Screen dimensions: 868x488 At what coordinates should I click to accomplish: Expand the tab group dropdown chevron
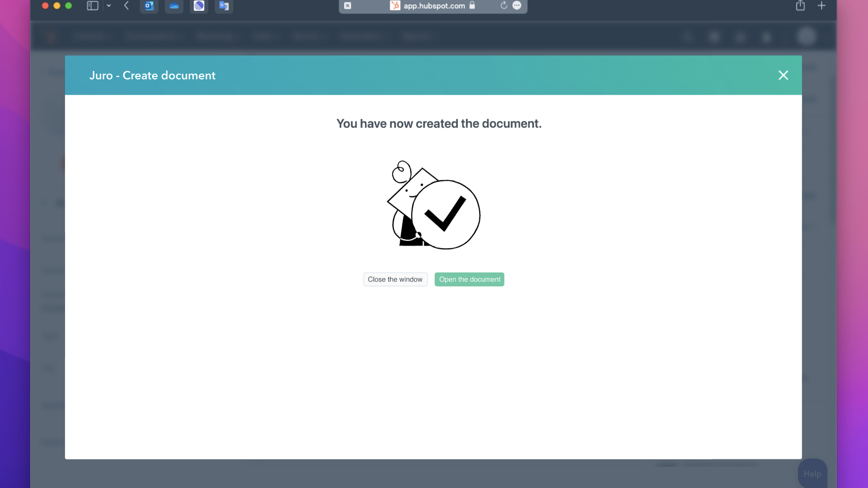point(109,6)
